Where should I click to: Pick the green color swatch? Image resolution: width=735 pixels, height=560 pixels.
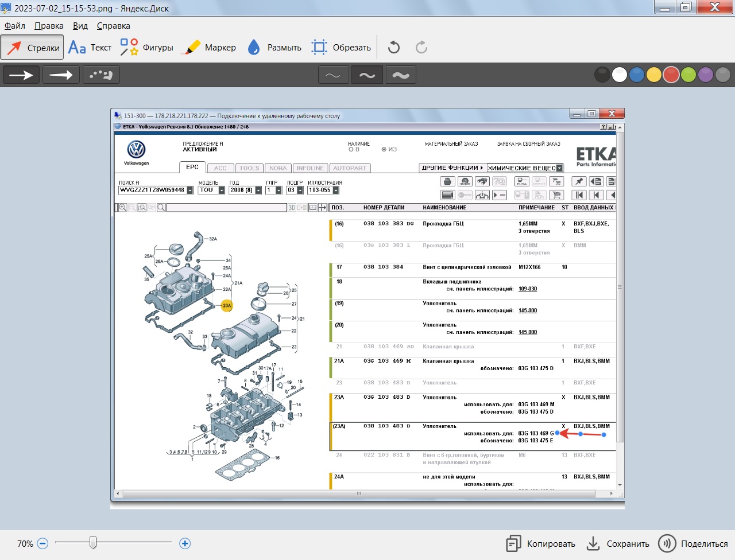pyautogui.click(x=688, y=75)
